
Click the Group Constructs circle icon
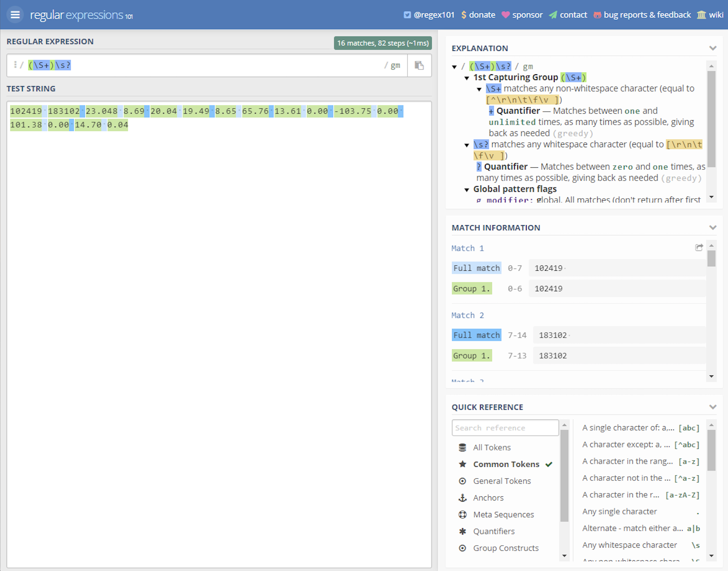pyautogui.click(x=462, y=548)
